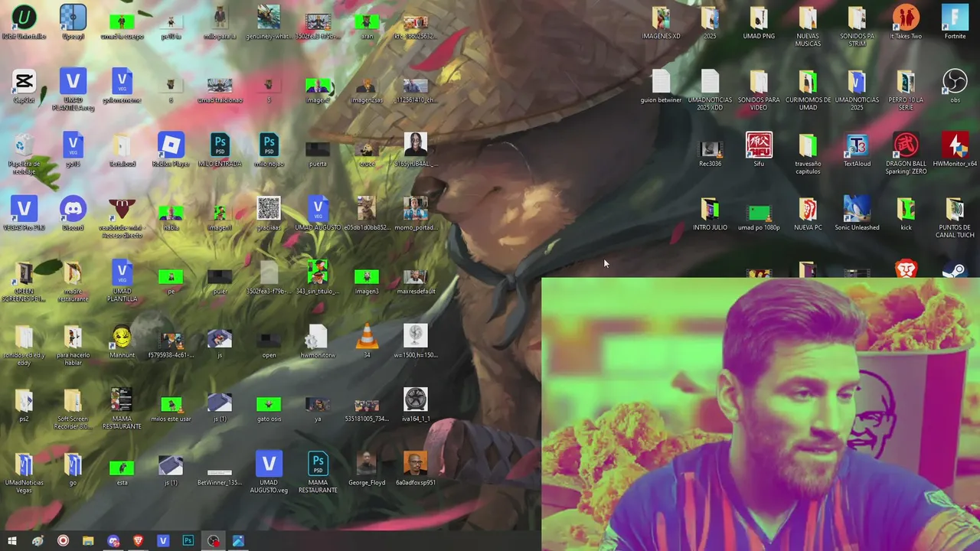Launch VEGAS Pro 21.0 desktop shortcut
980x551 pixels.
click(24, 214)
